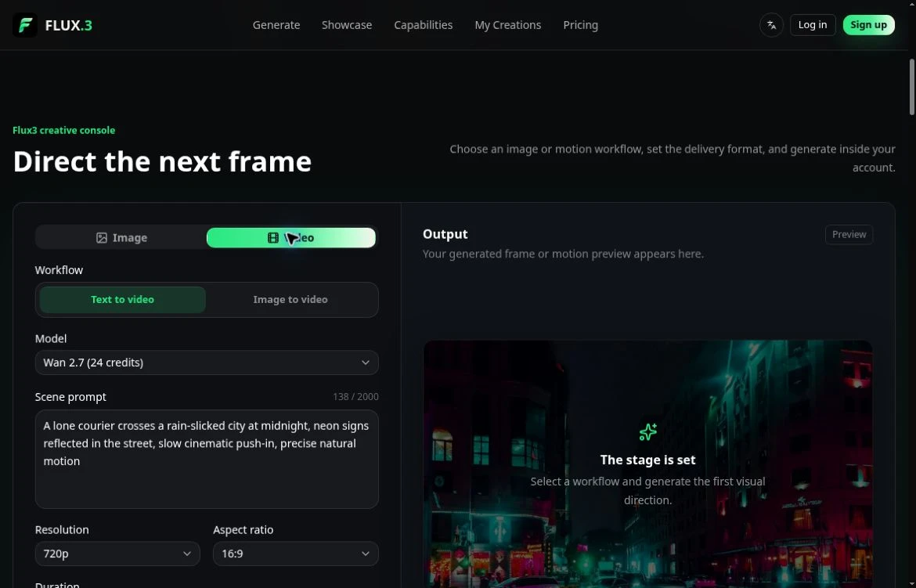916x588 pixels.
Task: Click the Log in button
Action: (x=813, y=25)
